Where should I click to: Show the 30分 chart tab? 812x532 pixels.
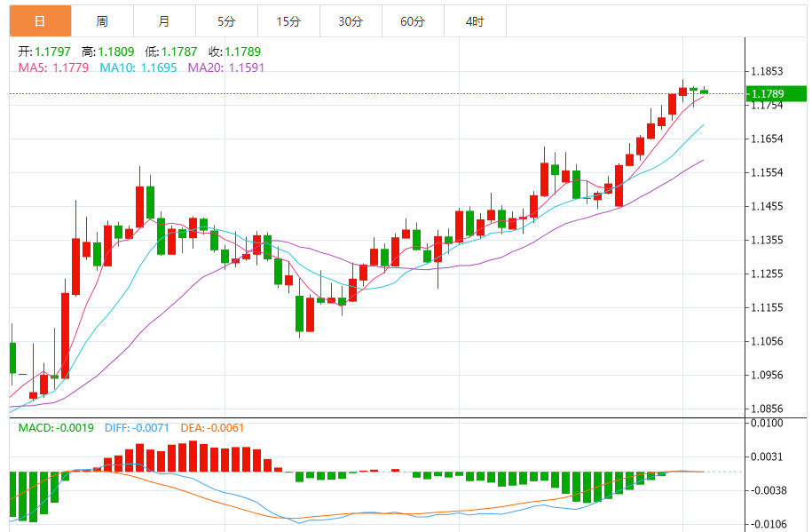tap(351, 21)
